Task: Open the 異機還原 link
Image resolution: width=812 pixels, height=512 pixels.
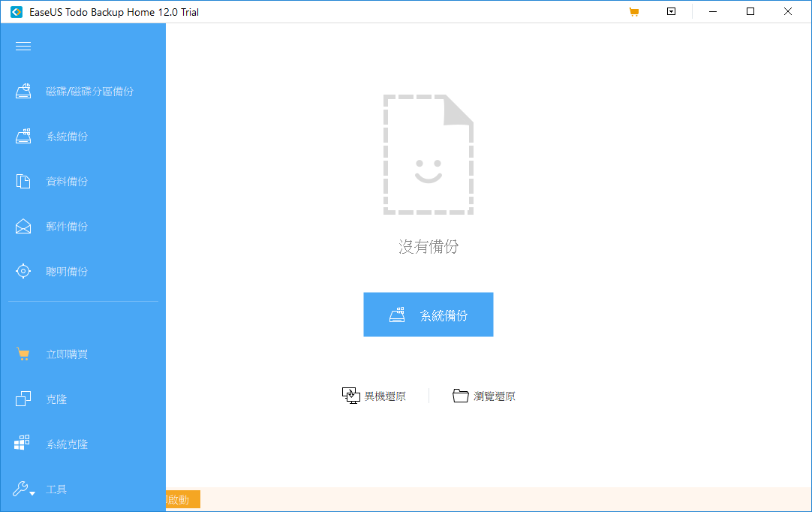Action: coord(385,396)
